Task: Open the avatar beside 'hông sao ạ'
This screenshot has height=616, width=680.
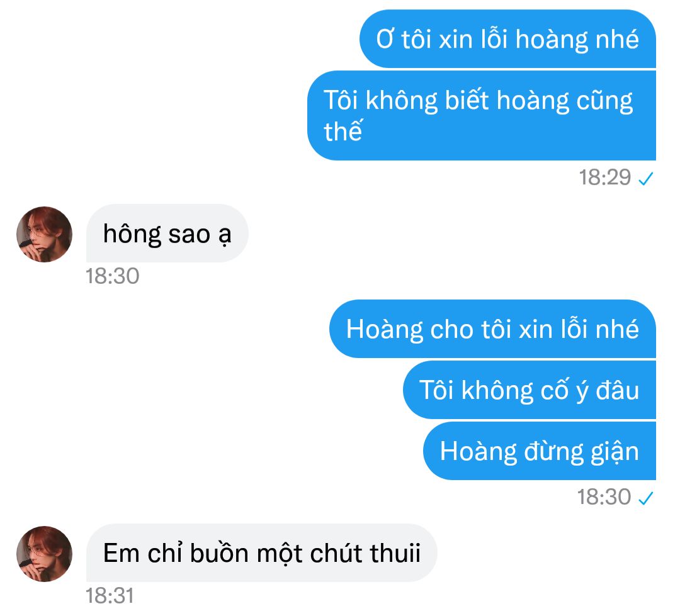Action: (44, 234)
